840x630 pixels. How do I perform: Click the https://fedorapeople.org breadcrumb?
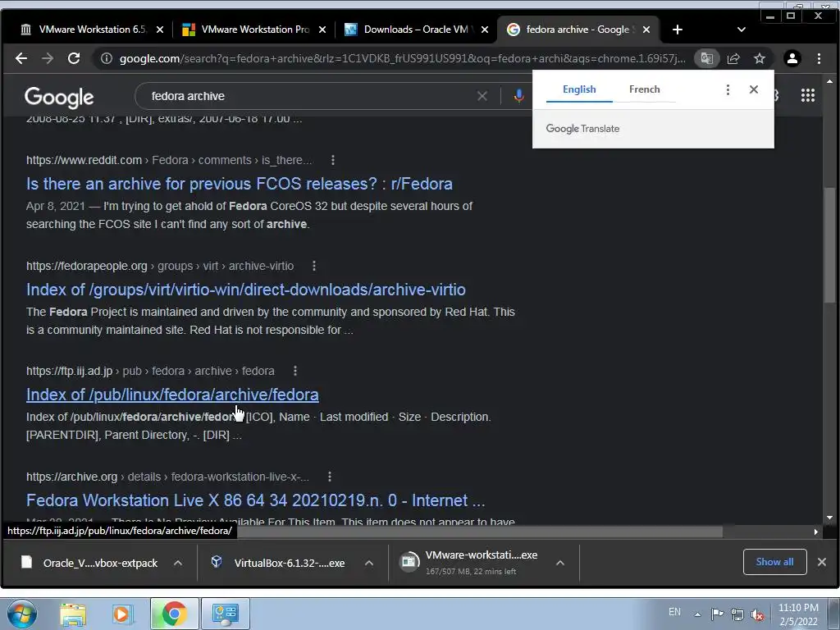point(87,266)
